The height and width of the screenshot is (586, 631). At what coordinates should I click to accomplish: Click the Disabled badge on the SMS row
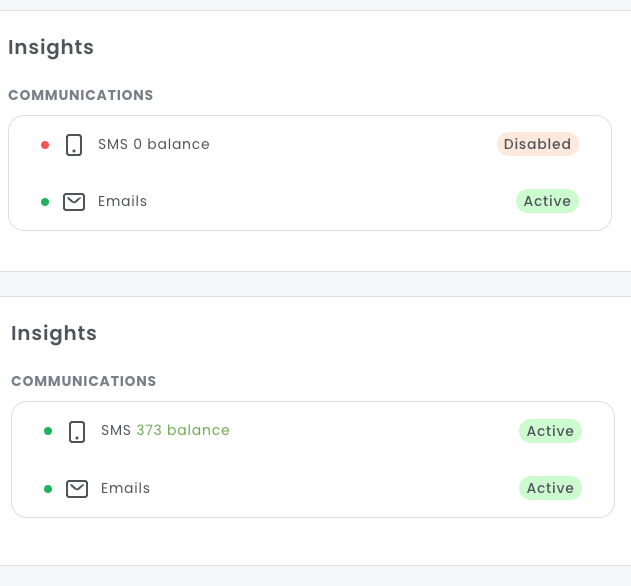(x=537, y=144)
